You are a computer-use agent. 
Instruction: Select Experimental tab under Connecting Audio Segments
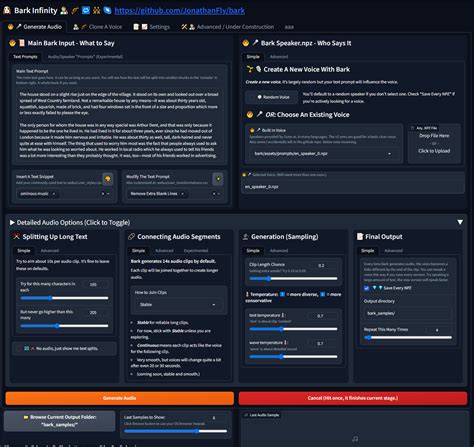[x=196, y=251]
